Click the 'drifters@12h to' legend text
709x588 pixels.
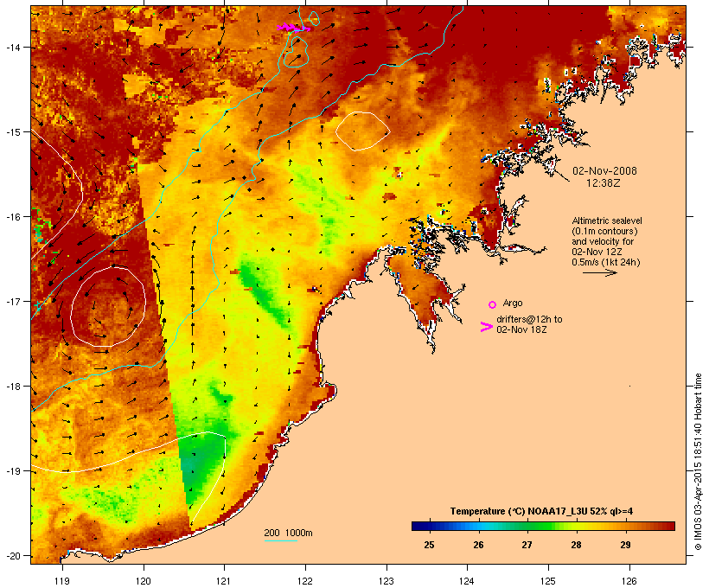pos(529,319)
